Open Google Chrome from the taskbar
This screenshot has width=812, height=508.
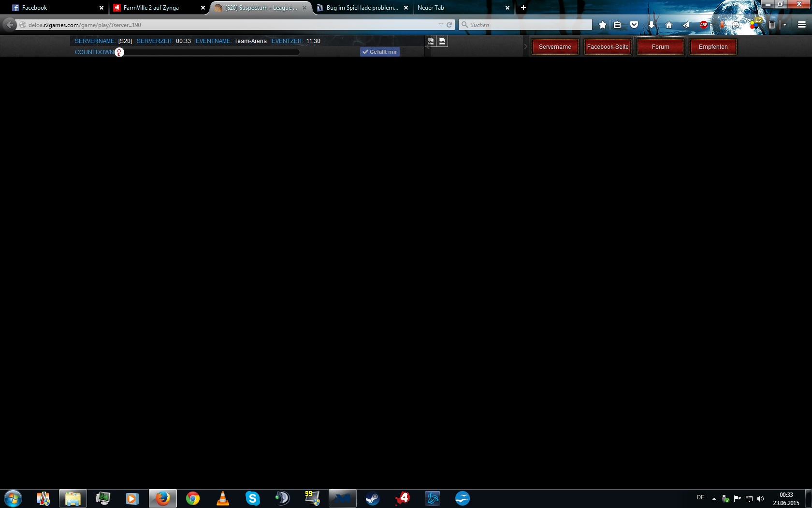pyautogui.click(x=193, y=498)
